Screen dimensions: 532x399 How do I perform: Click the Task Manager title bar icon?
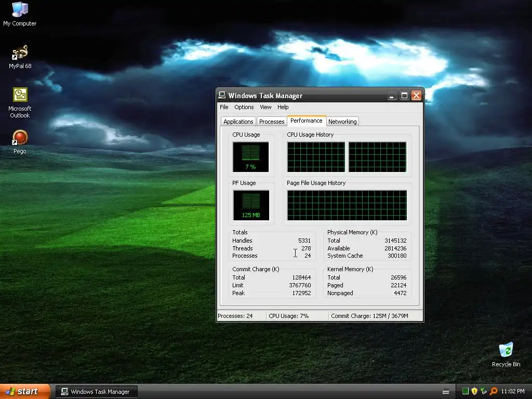click(222, 96)
